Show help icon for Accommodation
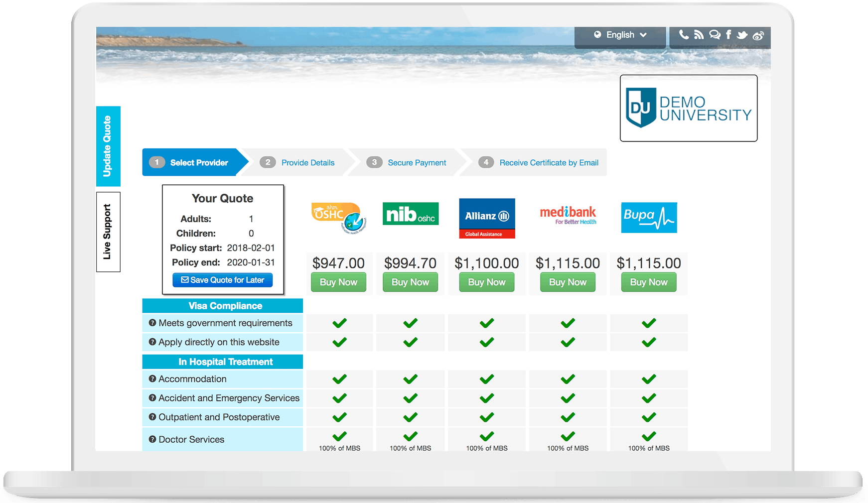 [152, 379]
